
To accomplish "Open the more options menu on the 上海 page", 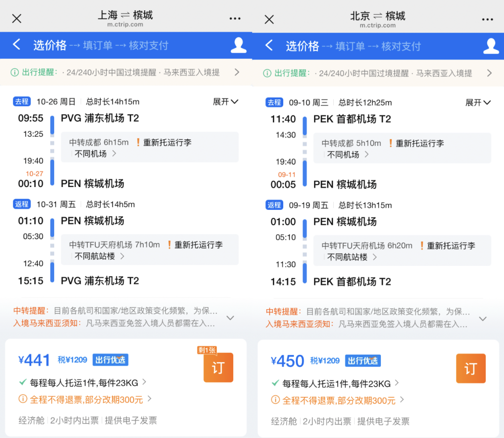I will tap(235, 19).
